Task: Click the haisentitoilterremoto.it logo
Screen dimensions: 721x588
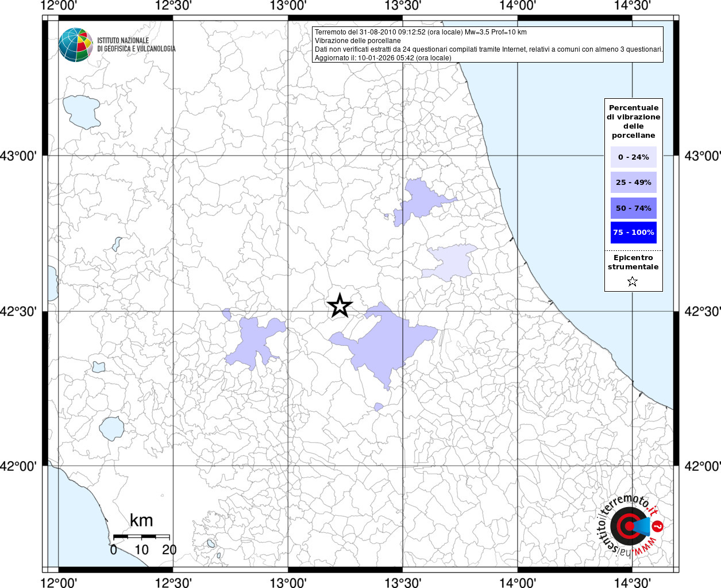Action: pyautogui.click(x=631, y=527)
